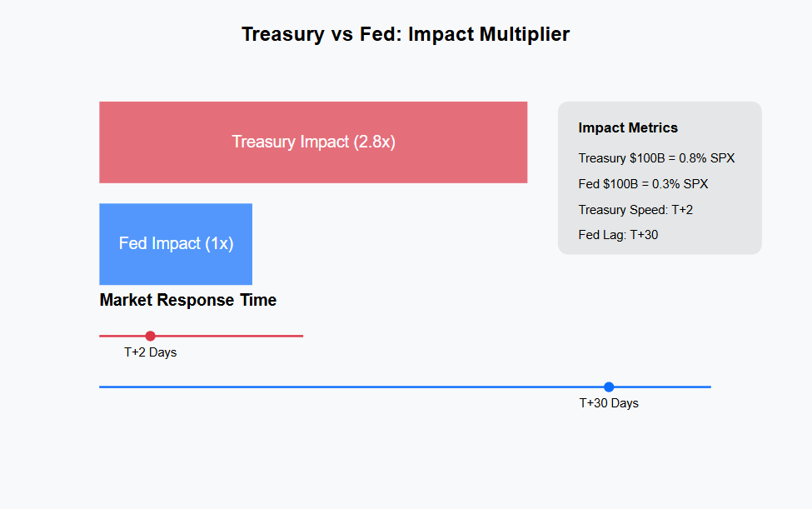The height and width of the screenshot is (509, 812).
Task: Click the T+2 Days label
Action: coord(151,352)
